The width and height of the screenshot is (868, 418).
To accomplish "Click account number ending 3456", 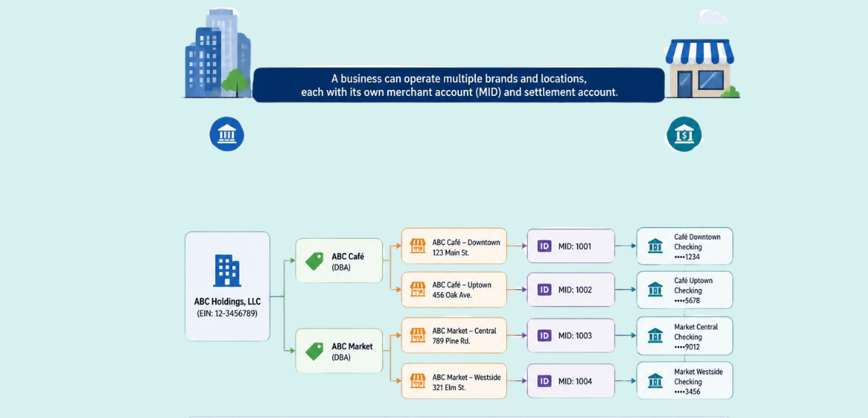I will point(687,392).
